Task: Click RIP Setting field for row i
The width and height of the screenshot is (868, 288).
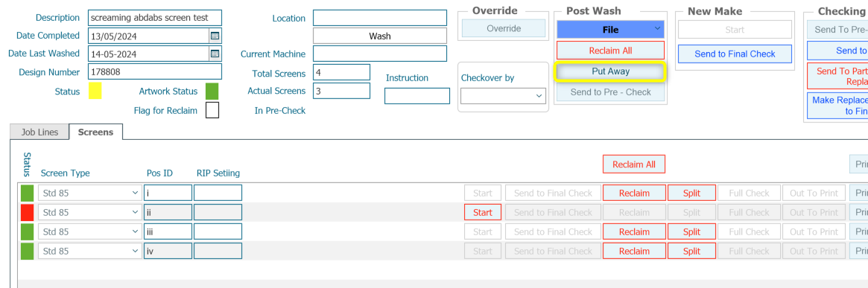Action: [x=218, y=193]
